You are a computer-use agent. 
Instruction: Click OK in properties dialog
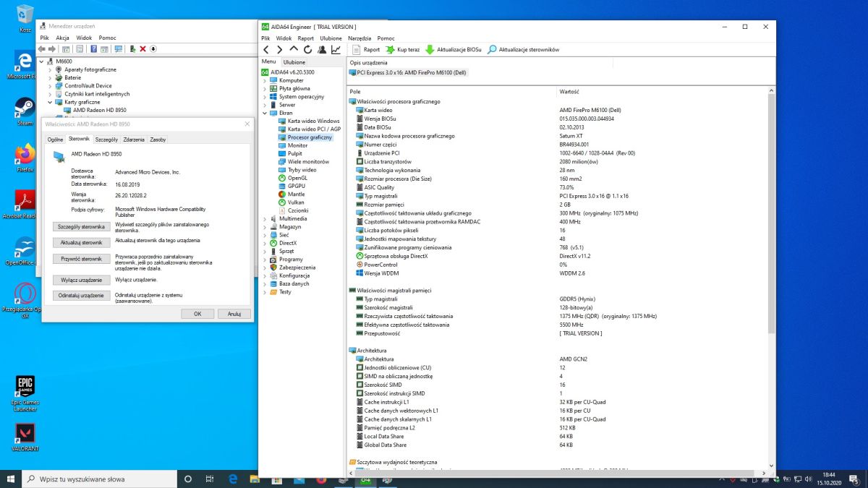[x=197, y=314]
